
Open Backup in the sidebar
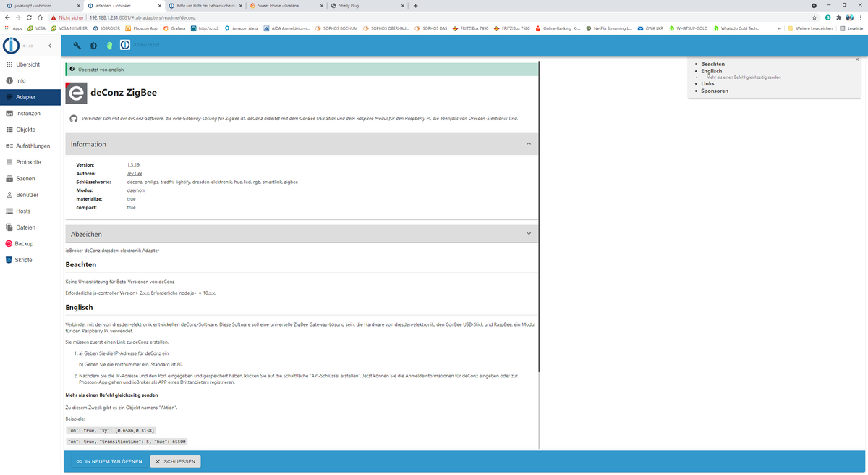30,243
